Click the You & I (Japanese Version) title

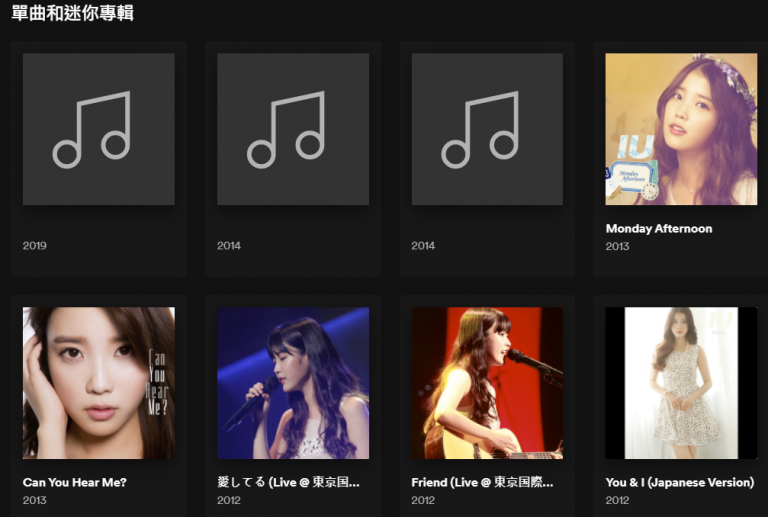(680, 482)
